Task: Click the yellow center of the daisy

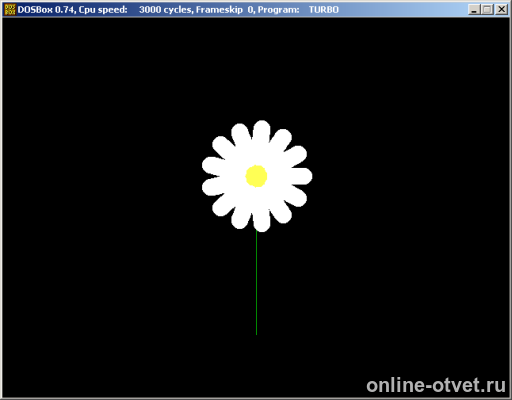Action: (x=256, y=176)
